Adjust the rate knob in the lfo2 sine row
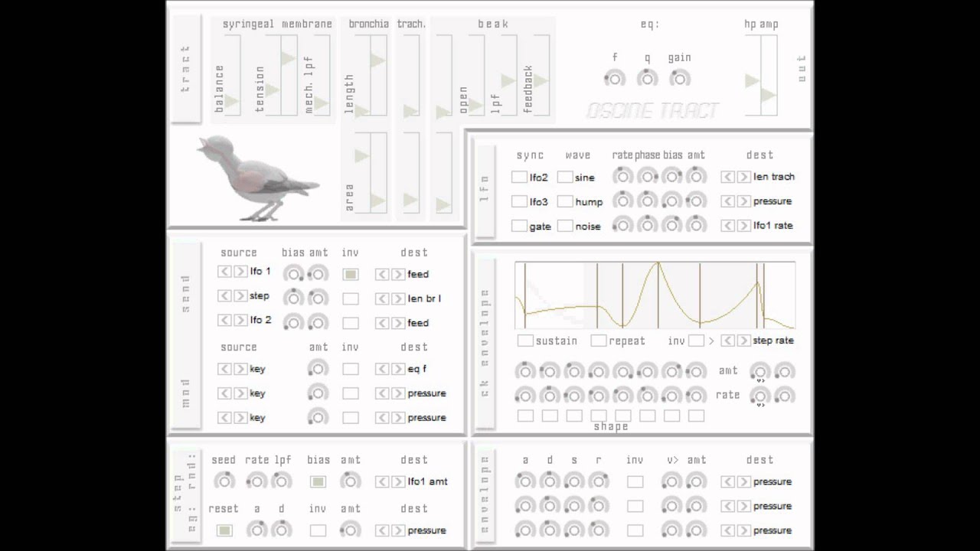Screen dimensions: 980x551 point(622,177)
